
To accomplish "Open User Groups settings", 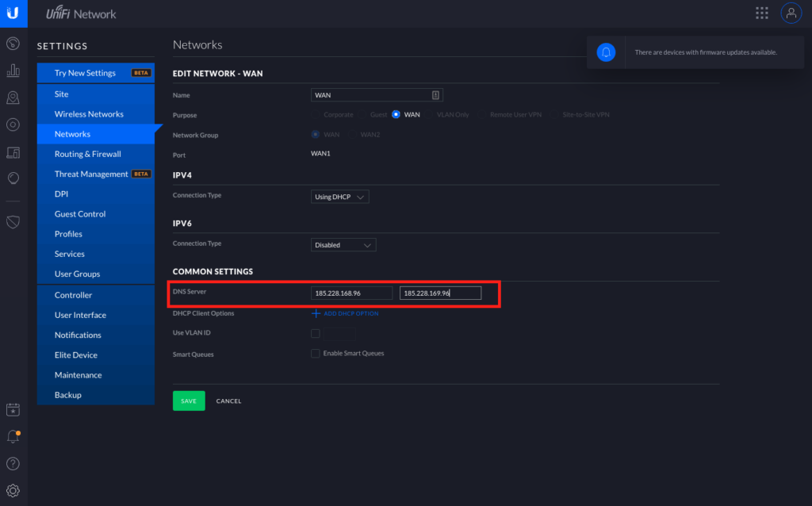I will pos(96,274).
